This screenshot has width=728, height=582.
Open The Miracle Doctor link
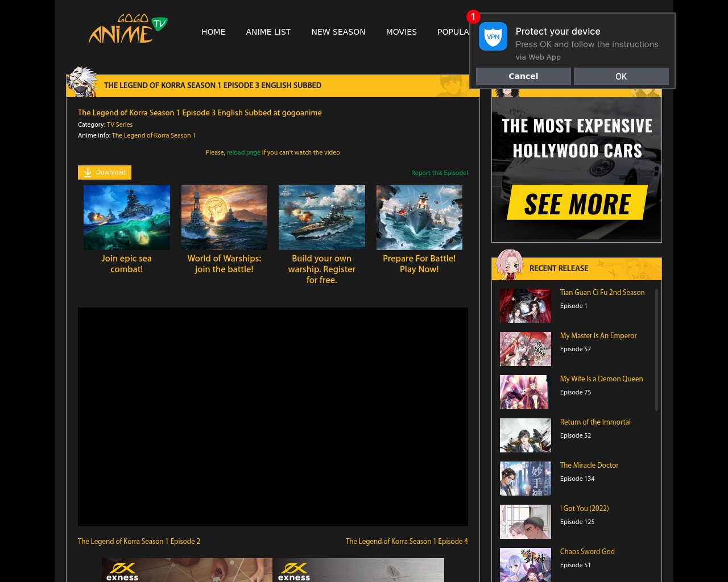589,465
